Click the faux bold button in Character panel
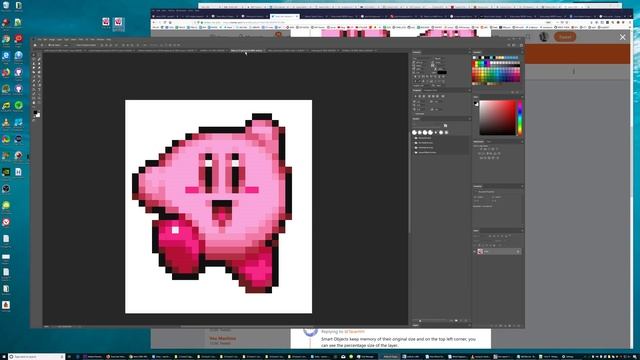This screenshot has height=360, width=640. point(416,77)
